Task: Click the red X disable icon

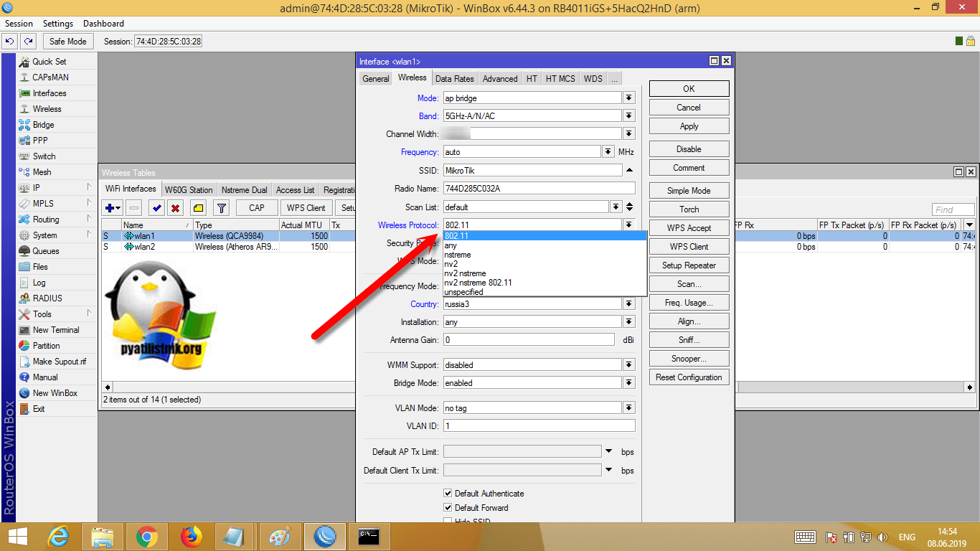Action: (x=175, y=208)
